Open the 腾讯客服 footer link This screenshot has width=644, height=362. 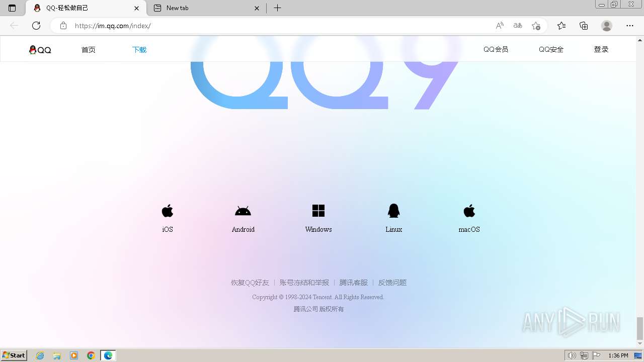coord(354,283)
